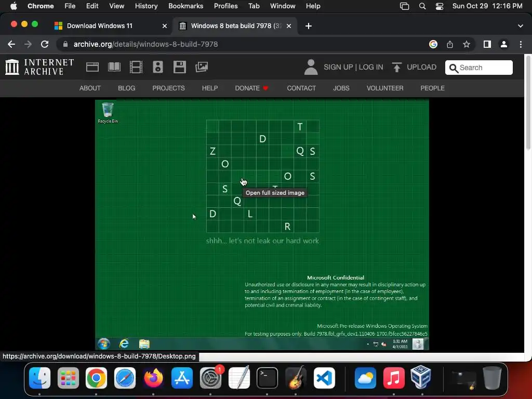Open the History menu

click(x=146, y=6)
